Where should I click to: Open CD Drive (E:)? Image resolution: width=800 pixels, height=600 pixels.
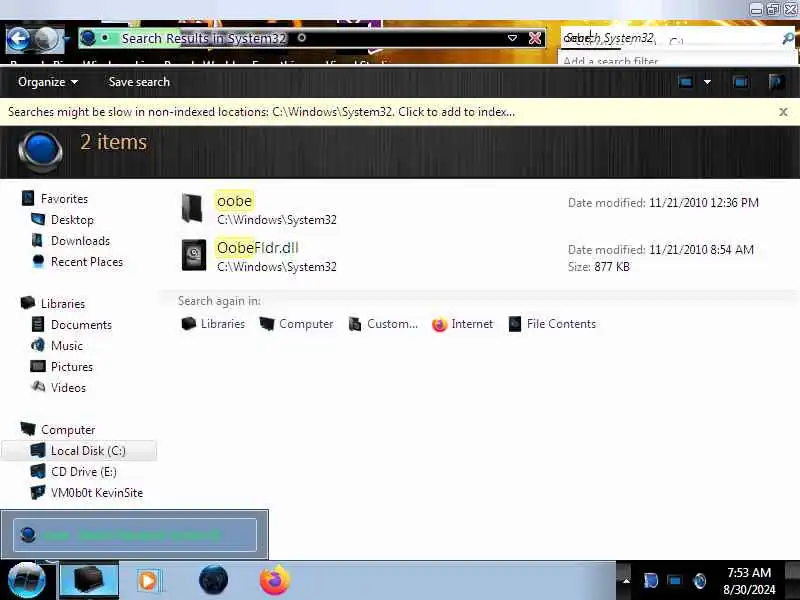tap(73, 471)
